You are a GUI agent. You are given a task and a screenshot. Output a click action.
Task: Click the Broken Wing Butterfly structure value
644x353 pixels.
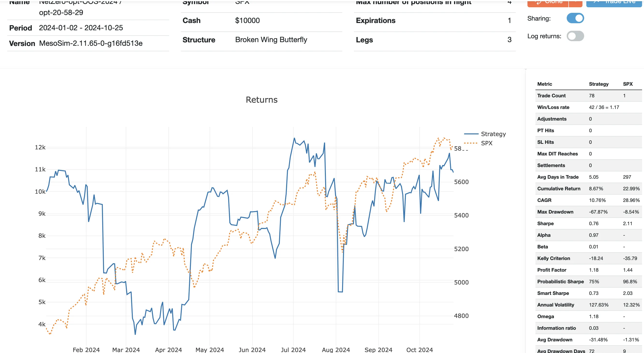[271, 40]
